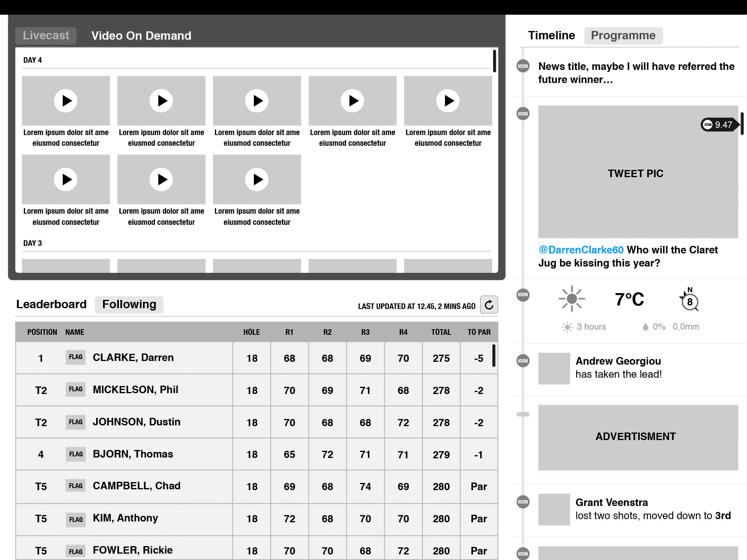Click the DAY 4 section heading
Viewport: 747px width, 560px height.
point(33,60)
